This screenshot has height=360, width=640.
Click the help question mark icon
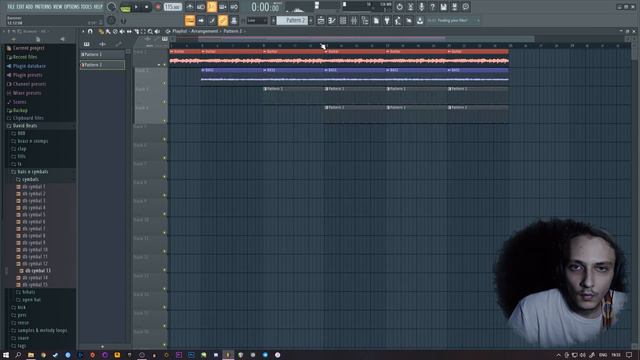pos(432,7)
